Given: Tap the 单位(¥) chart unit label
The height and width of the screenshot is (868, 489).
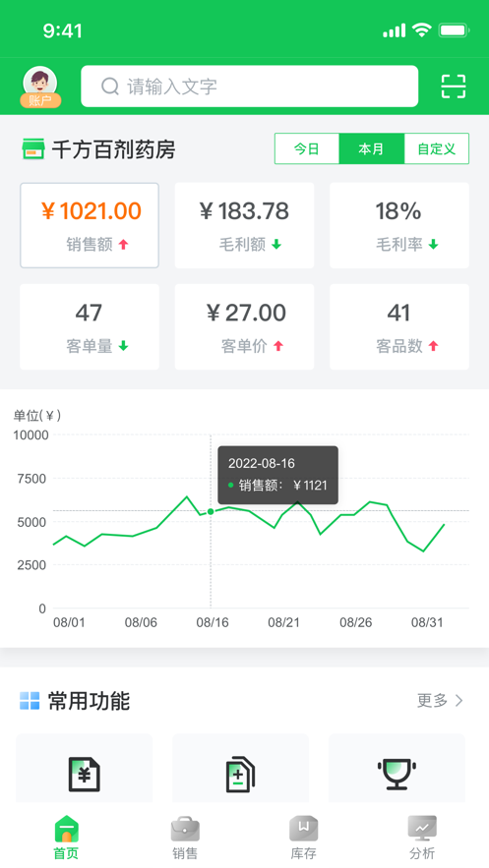Looking at the screenshot, I should [x=37, y=416].
